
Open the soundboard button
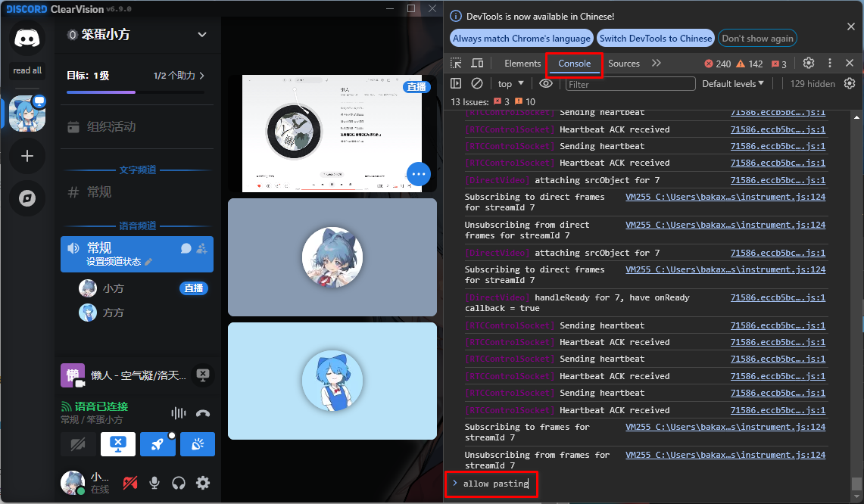197,444
